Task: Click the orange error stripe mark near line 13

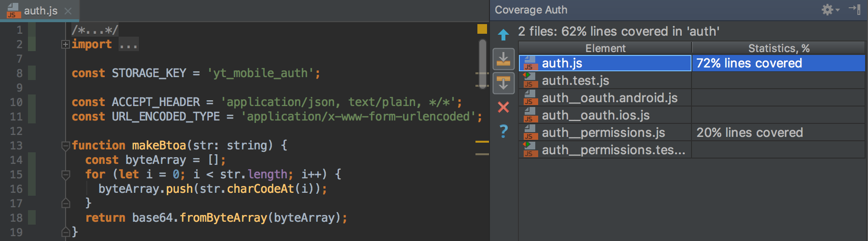Action: pyautogui.click(x=482, y=142)
